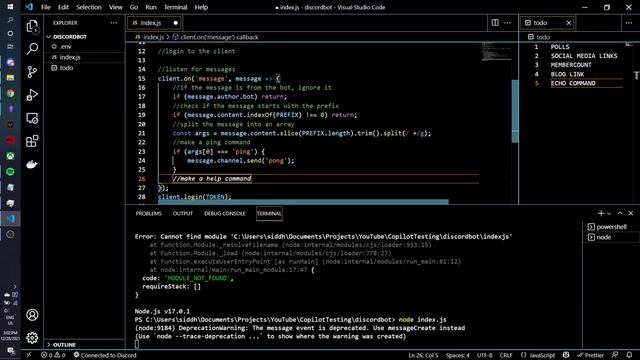Image resolution: width=640 pixels, height=360 pixels.
Task: Open more actions for todo editor group
Action: (629, 23)
